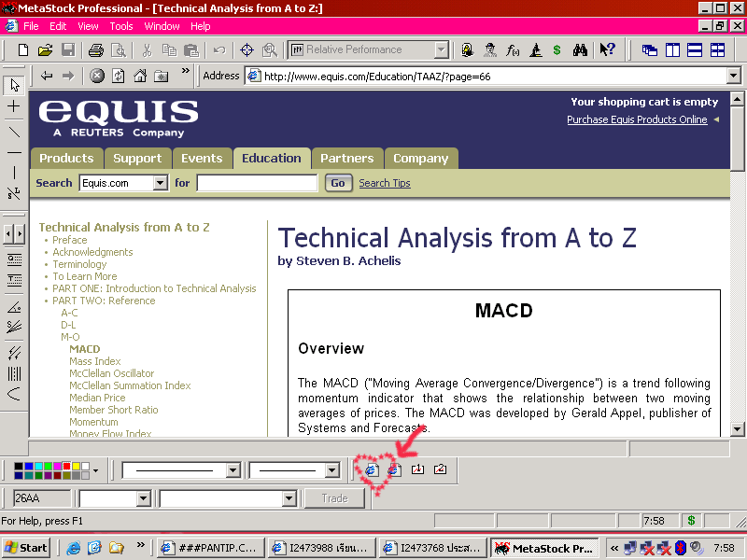Open the Help menu
747x560 pixels.
pos(201,26)
